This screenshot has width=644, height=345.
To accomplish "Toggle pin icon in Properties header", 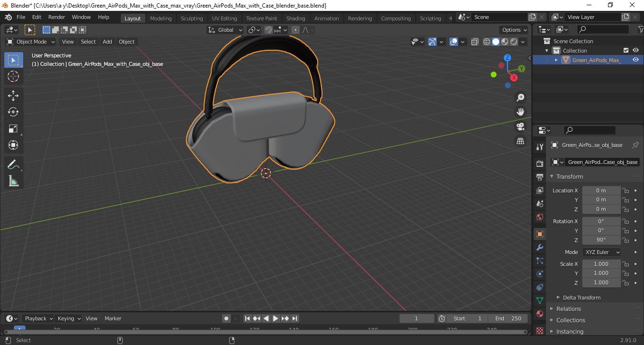I will pos(635,145).
